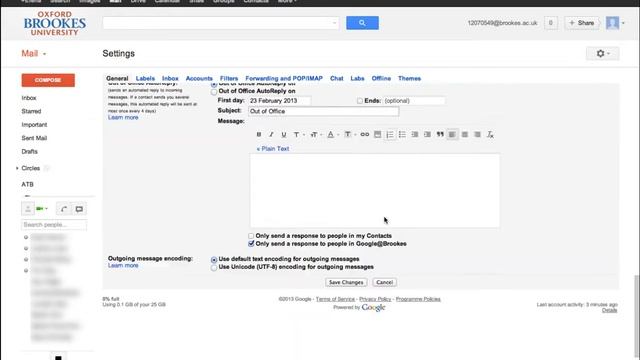The width and height of the screenshot is (640, 360).
Task: Click the blue search magnifier button
Action: pyautogui.click(x=362, y=23)
